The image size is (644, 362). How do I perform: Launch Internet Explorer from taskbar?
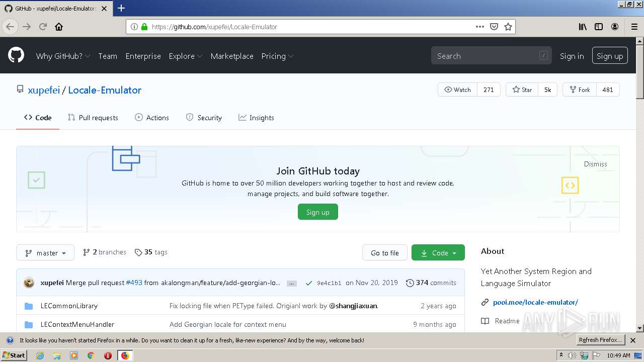40,355
